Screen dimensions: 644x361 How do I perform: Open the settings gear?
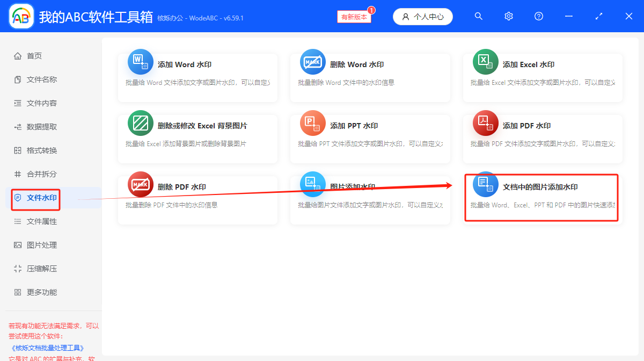508,16
